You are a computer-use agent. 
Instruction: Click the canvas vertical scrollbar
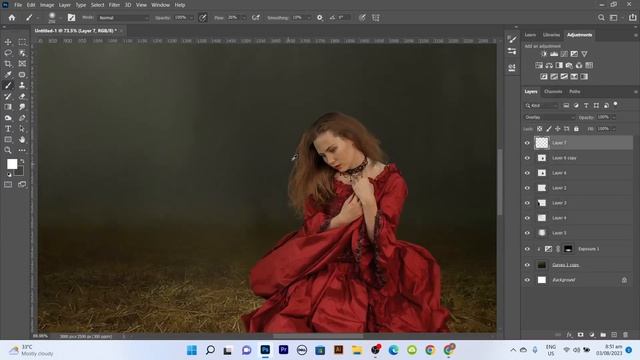pos(500,182)
